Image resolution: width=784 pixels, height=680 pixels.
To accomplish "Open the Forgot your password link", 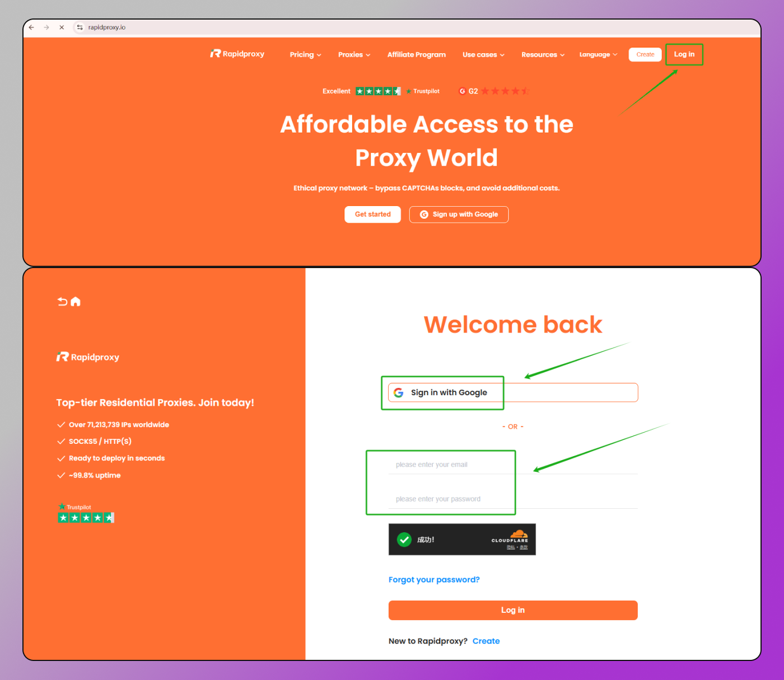I will pos(434,580).
